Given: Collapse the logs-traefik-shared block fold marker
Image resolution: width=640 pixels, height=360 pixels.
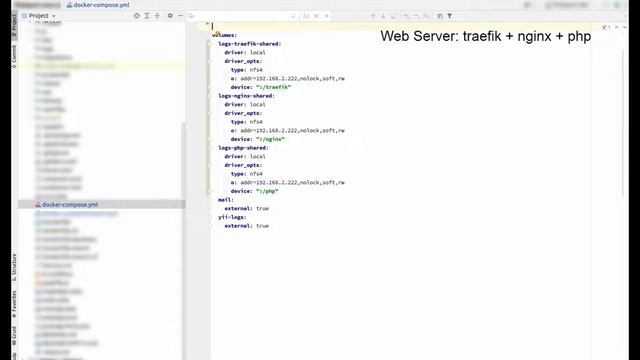Looking at the screenshot, I should tap(209, 44).
